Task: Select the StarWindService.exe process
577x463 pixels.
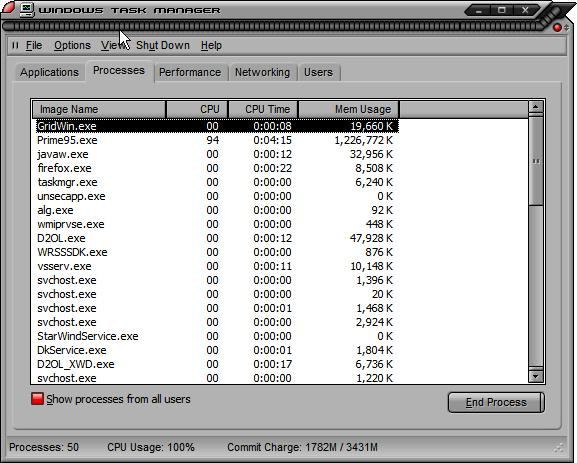Action: click(x=217, y=336)
